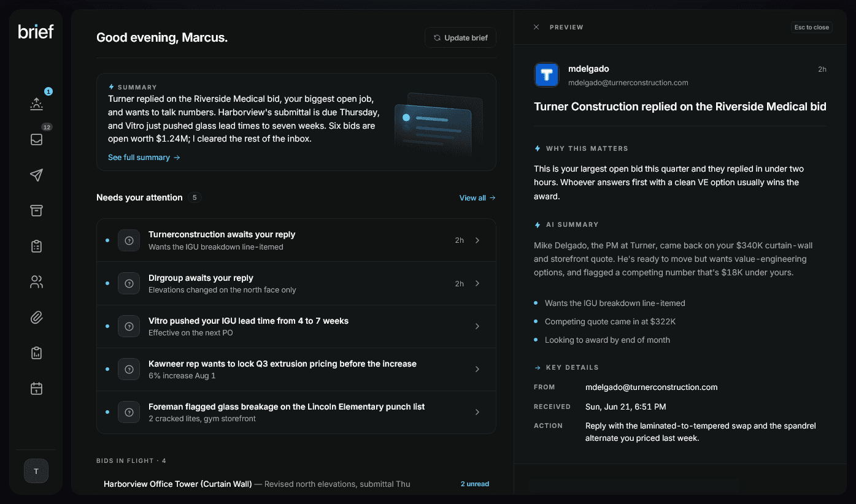The width and height of the screenshot is (856, 504).
Task: Open the archive box icon in sidebar
Action: (36, 211)
